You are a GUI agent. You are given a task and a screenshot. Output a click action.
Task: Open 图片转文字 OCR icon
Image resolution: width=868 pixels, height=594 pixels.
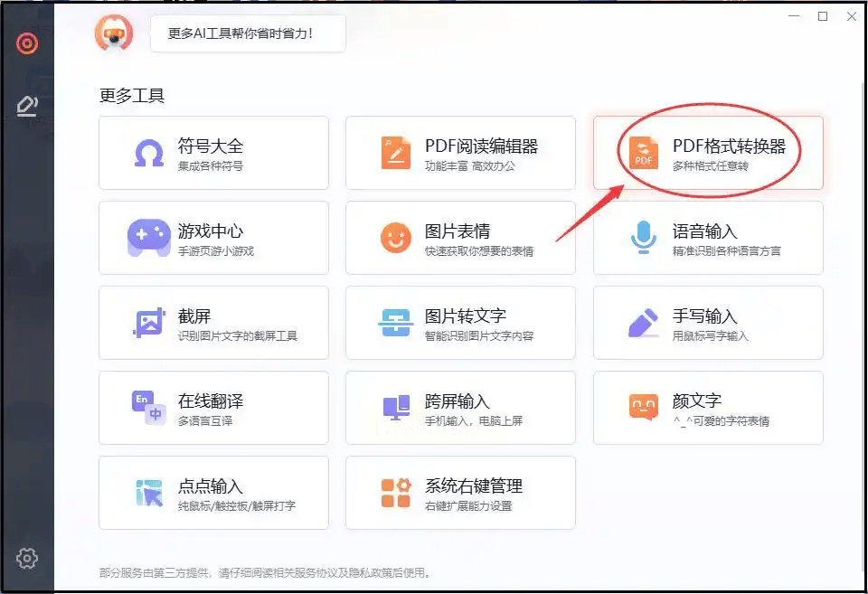(396, 323)
